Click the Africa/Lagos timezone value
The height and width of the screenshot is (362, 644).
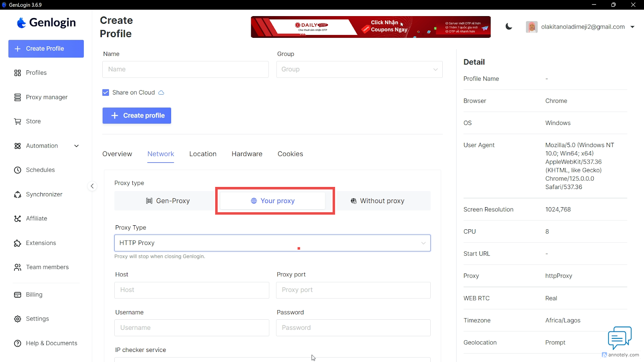coord(563,321)
